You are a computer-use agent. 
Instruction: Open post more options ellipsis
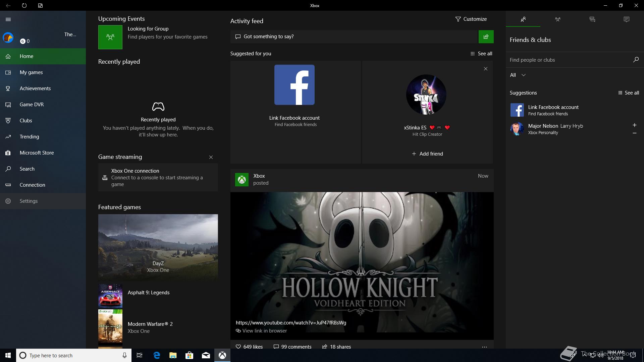(x=484, y=347)
